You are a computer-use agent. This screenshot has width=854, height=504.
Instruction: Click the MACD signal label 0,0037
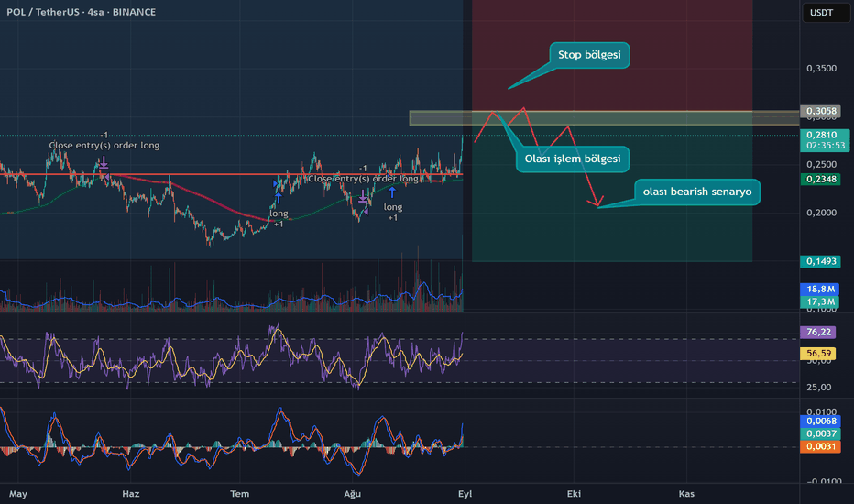tap(821, 433)
